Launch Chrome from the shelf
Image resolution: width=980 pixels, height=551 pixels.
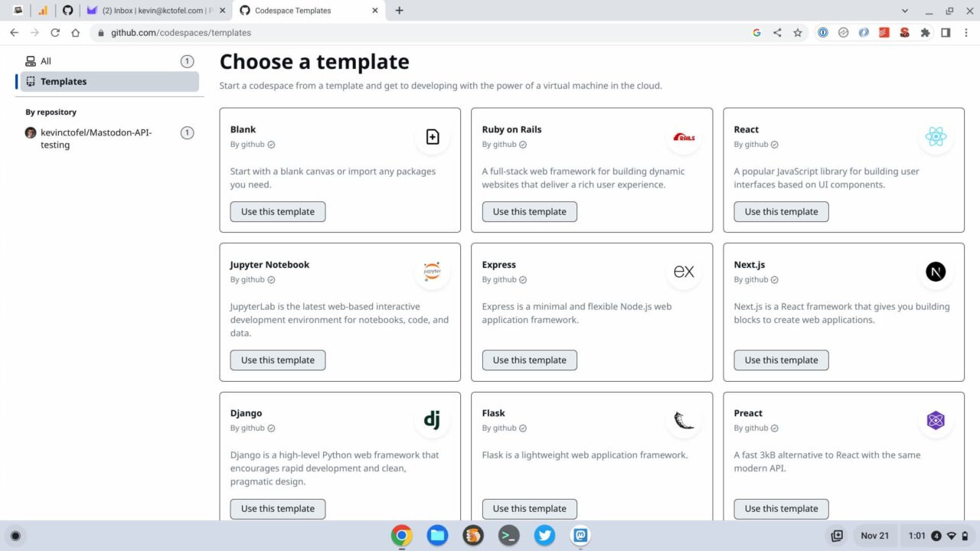(x=402, y=536)
